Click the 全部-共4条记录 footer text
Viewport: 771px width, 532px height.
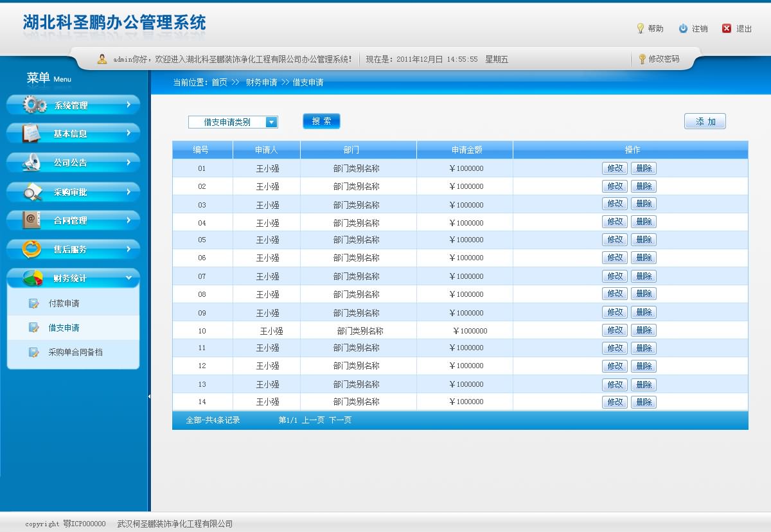tap(213, 420)
